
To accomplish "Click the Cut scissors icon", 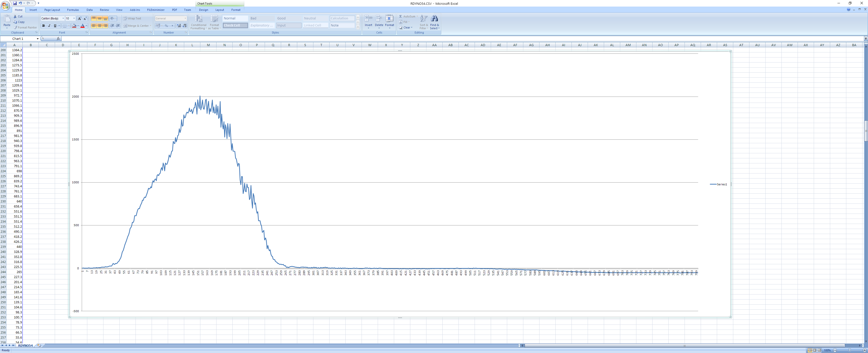I will tap(15, 16).
